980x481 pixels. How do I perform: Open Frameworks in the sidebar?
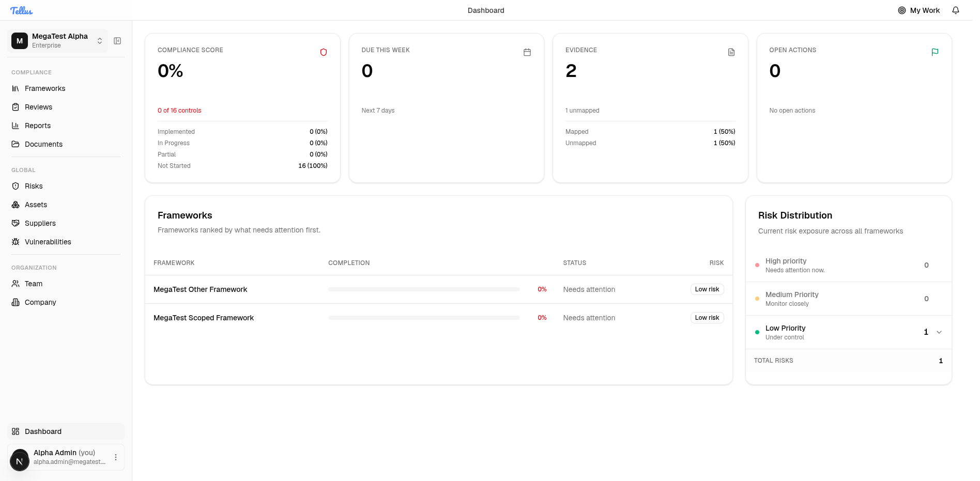pyautogui.click(x=66, y=88)
